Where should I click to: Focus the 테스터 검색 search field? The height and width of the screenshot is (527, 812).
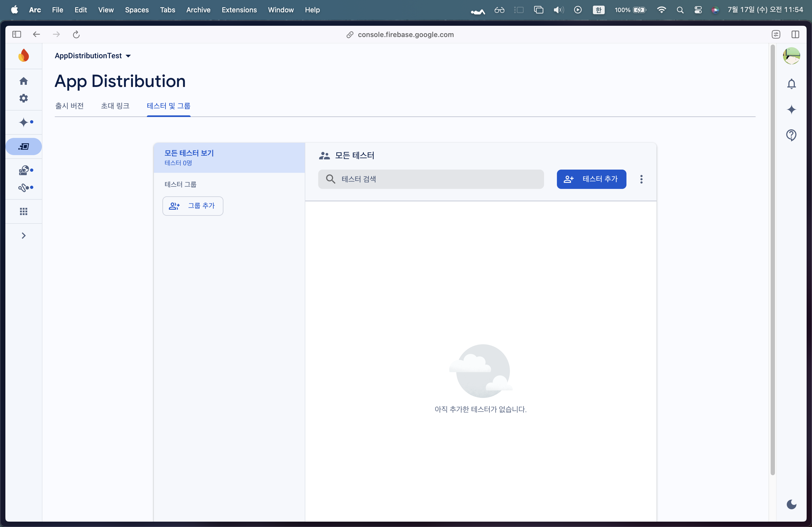(x=431, y=179)
